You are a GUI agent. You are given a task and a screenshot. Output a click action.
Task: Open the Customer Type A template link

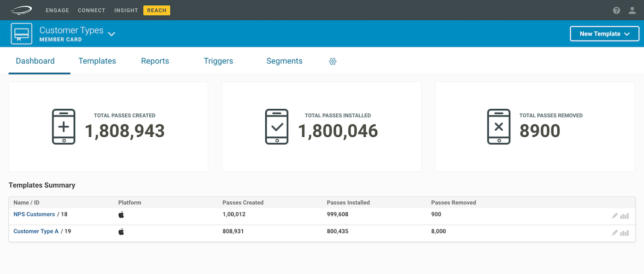coord(36,231)
